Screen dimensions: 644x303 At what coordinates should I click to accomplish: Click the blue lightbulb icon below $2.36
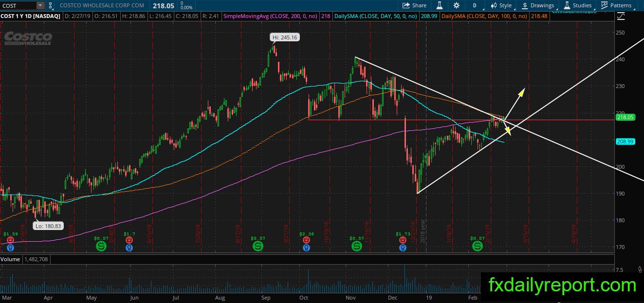[x=306, y=248]
